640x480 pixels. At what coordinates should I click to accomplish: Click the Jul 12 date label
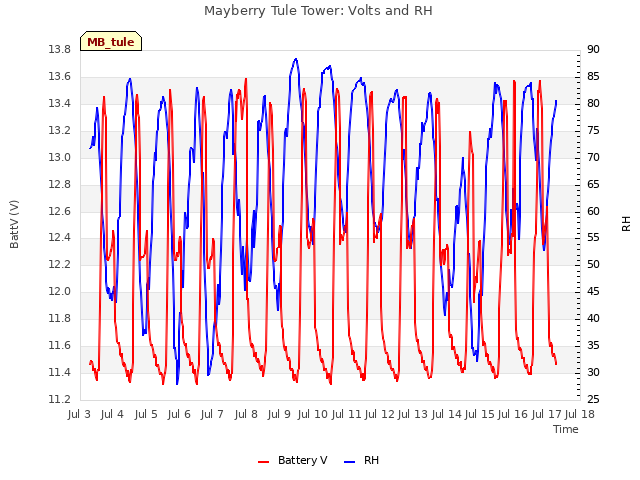coord(380,414)
